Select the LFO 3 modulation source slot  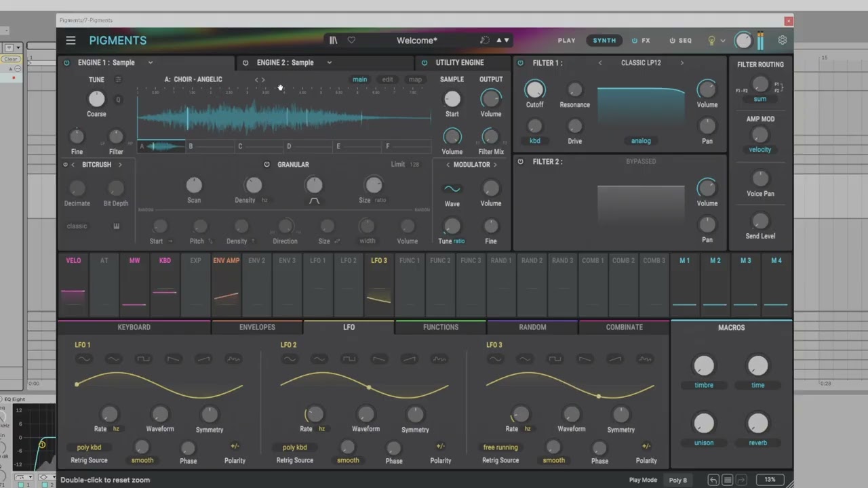click(379, 285)
